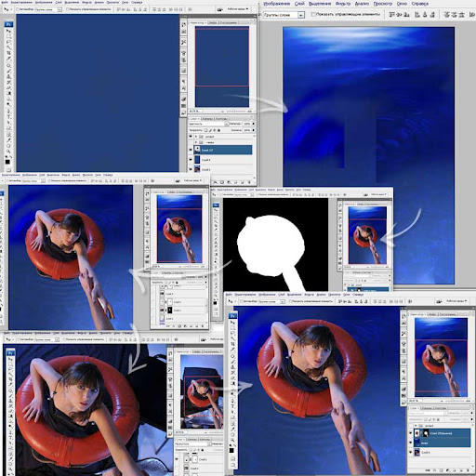
Task: Toggle eye of first 'Слой 4' layer in solid-blue window
Action: (191, 159)
